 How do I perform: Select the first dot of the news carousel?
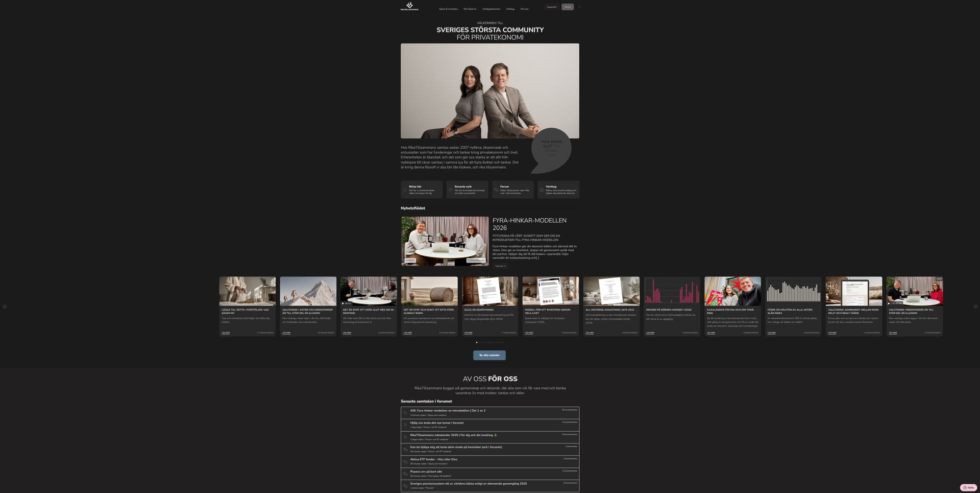point(477,342)
